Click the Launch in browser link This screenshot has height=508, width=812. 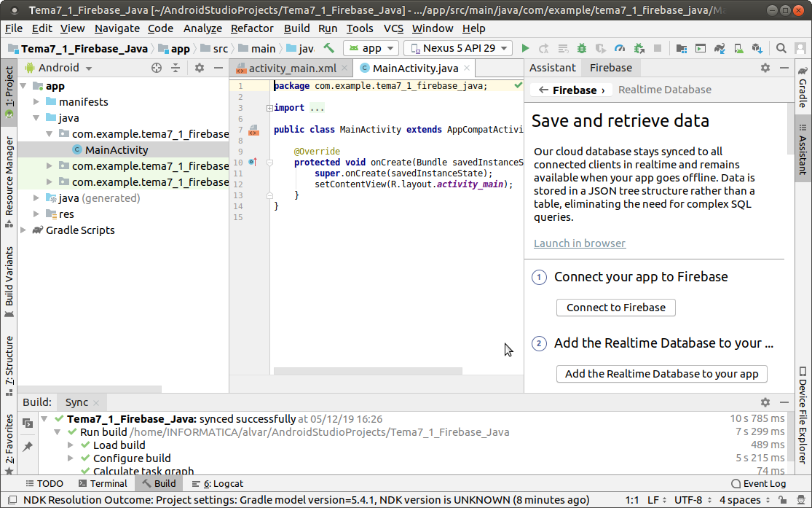[579, 243]
